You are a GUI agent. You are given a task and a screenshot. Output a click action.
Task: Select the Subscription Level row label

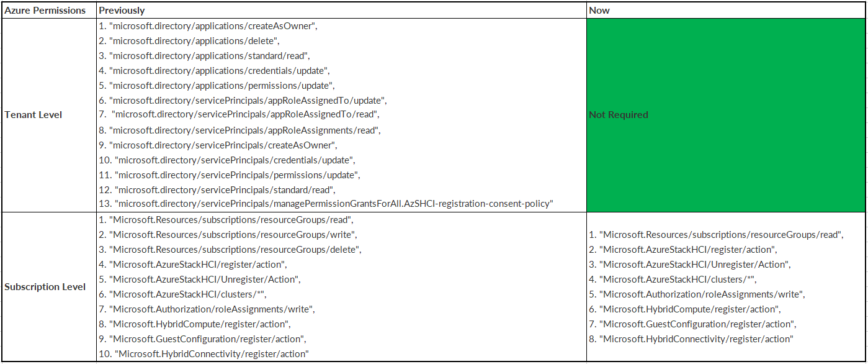click(45, 287)
